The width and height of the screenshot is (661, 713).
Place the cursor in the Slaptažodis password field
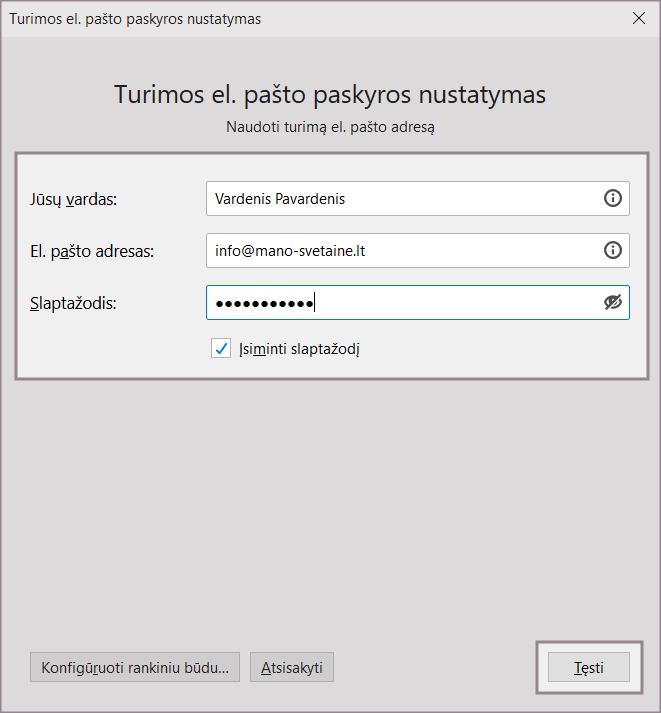tap(450, 302)
